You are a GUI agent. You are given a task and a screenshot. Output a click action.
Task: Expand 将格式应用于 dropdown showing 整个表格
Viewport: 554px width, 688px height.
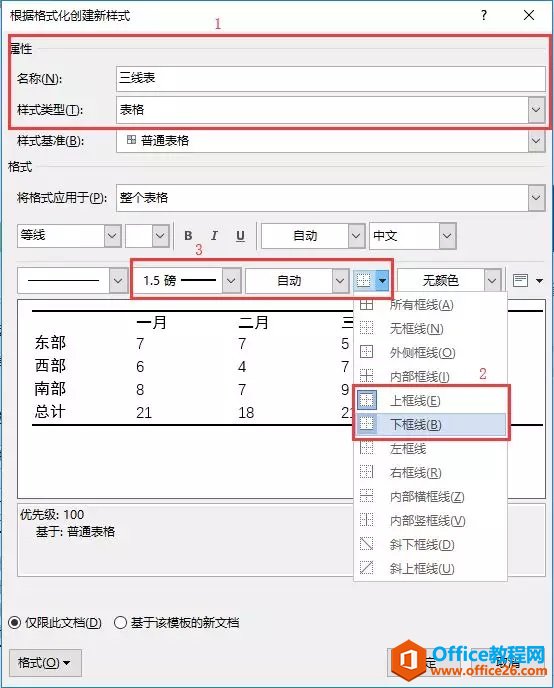(x=536, y=197)
